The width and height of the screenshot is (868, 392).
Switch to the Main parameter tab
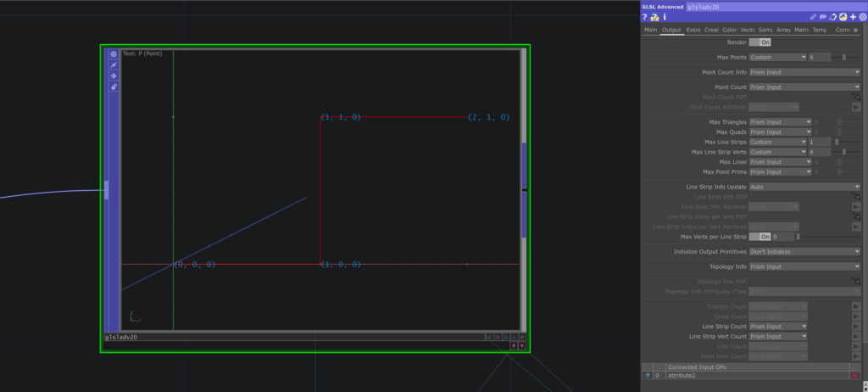click(x=650, y=30)
